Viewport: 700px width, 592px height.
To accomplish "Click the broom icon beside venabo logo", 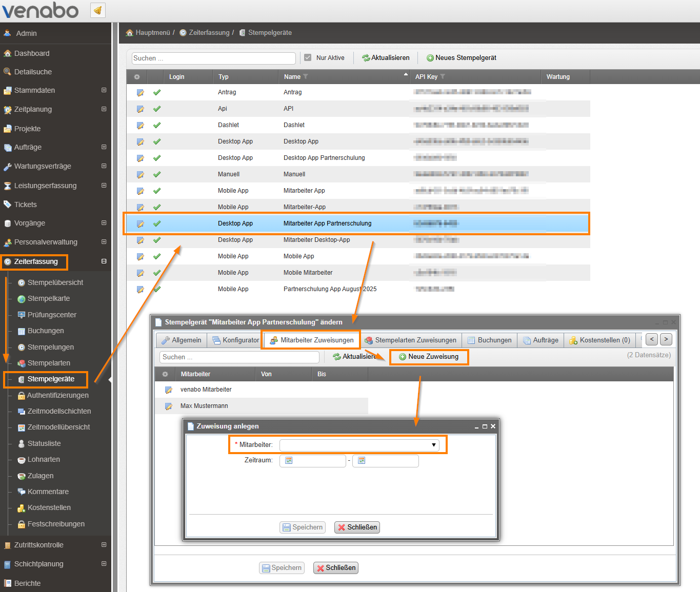I will pos(97,10).
